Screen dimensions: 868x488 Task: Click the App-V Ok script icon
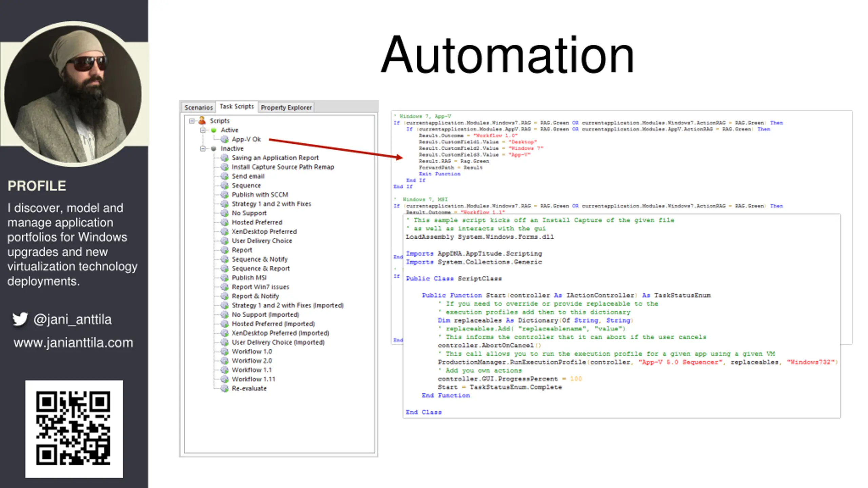224,139
